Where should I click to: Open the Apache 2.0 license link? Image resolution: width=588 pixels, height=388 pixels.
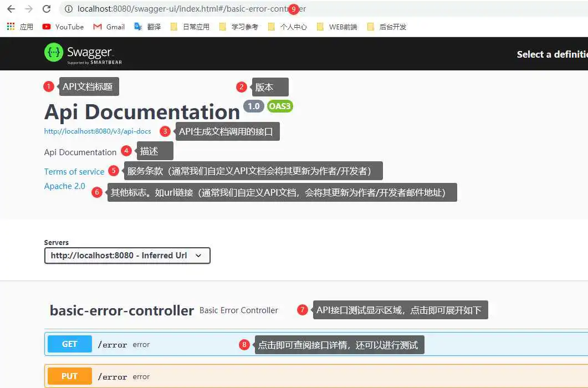click(65, 186)
